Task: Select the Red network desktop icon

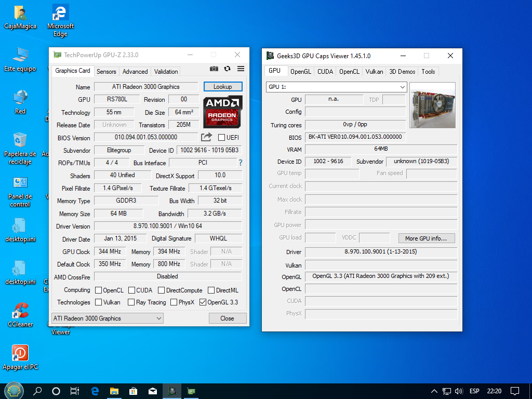Action: 20,102
